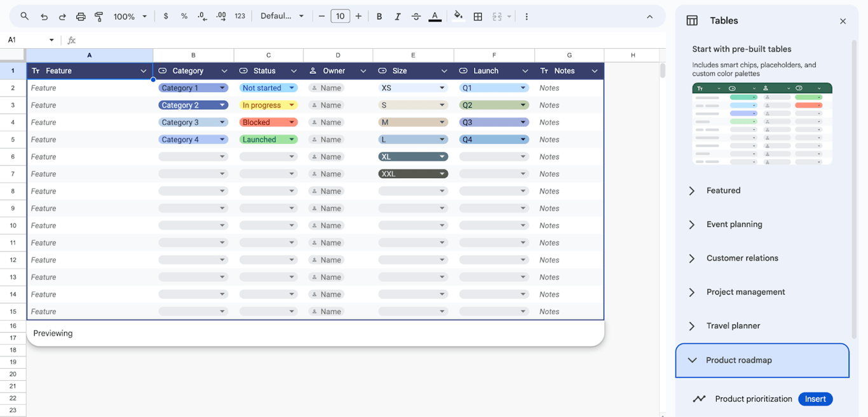Click the Print icon
Viewport: 868px width, 417px height.
click(x=81, y=17)
